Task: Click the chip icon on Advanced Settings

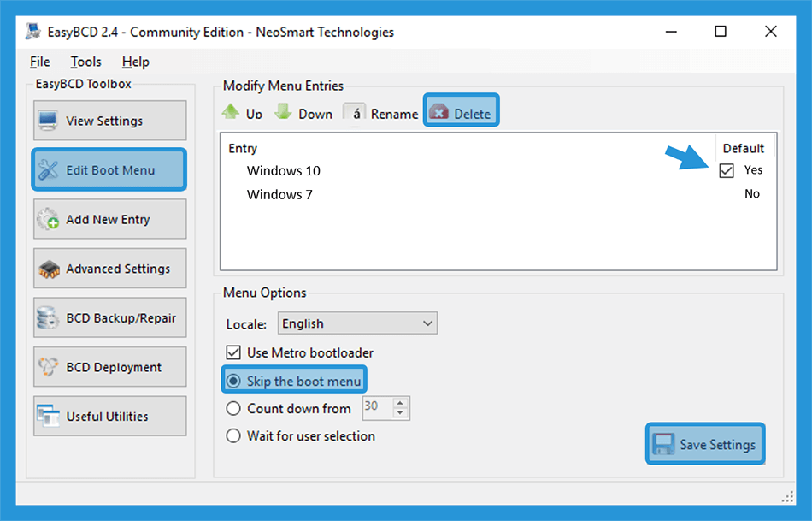Action: click(49, 269)
